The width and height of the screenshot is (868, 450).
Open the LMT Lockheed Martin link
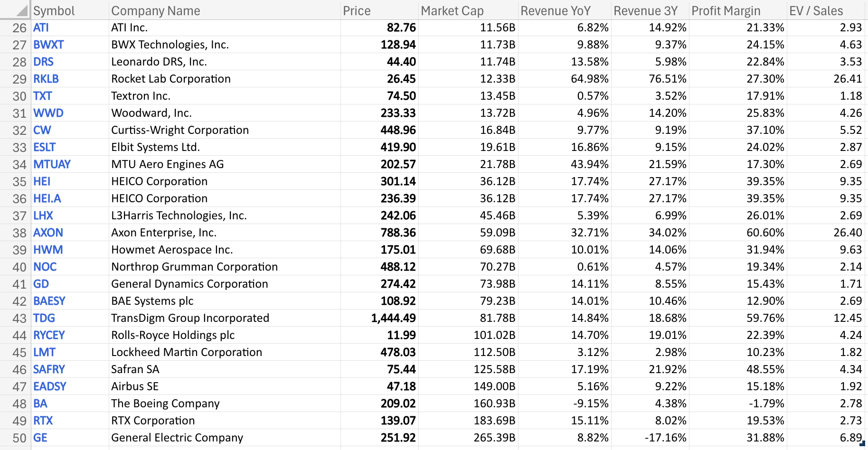click(44, 352)
